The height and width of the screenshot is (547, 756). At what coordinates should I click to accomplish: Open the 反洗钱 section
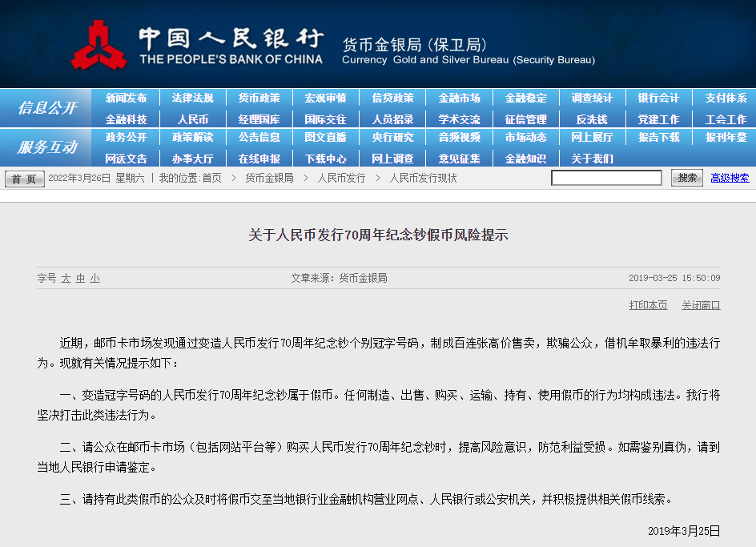[592, 119]
